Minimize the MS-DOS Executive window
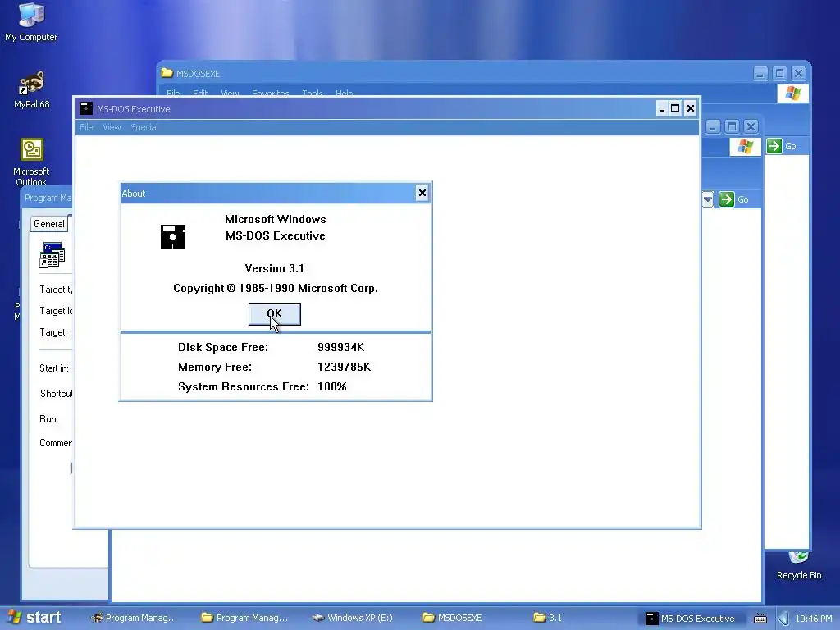 [x=662, y=109]
